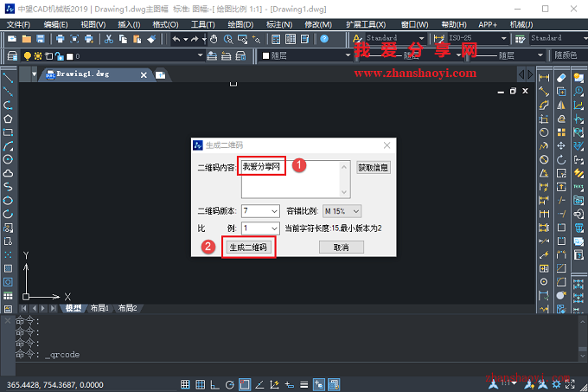Click the New drawing icon in toolbar
The image size is (588, 392).
pyautogui.click(x=12, y=39)
